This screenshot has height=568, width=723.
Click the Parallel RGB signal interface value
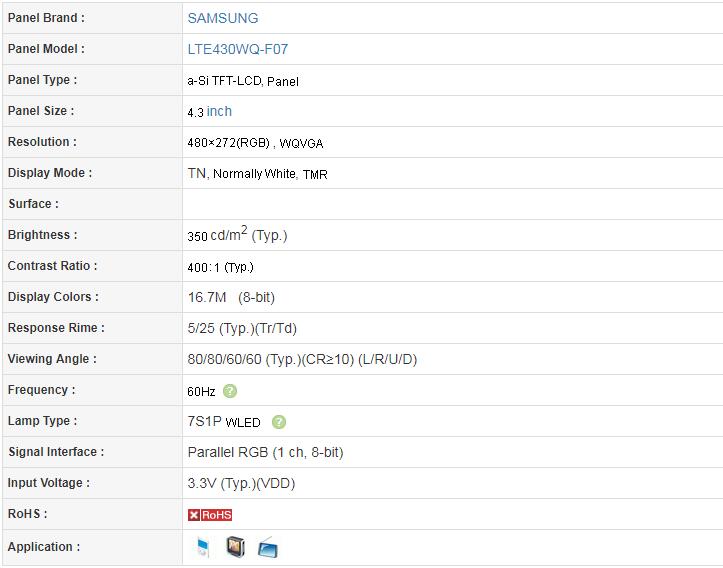click(x=265, y=452)
